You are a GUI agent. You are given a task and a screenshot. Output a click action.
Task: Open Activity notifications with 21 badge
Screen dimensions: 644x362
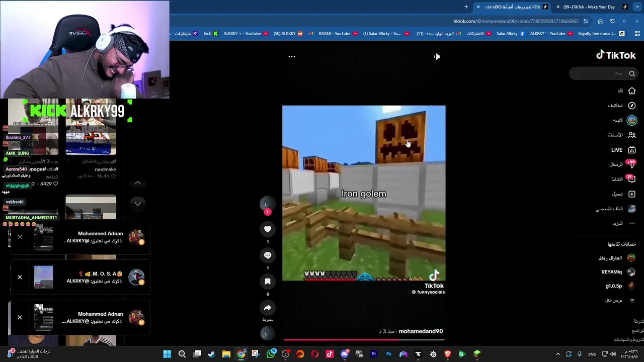[631, 179]
